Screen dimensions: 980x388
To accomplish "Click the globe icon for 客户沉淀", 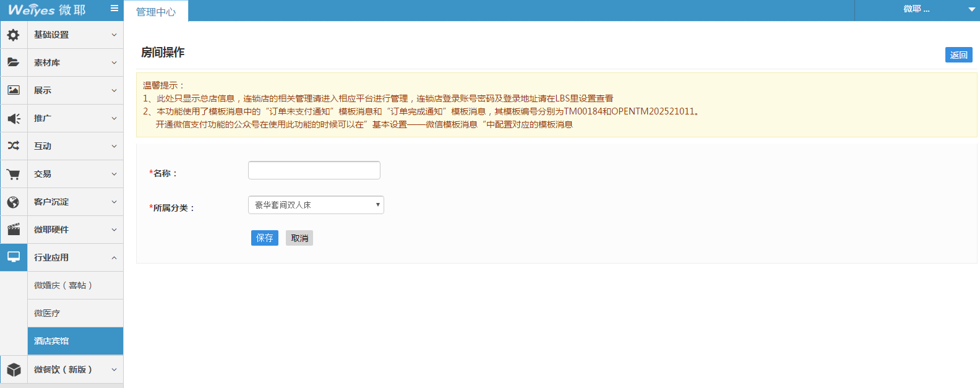I will pos(13,202).
